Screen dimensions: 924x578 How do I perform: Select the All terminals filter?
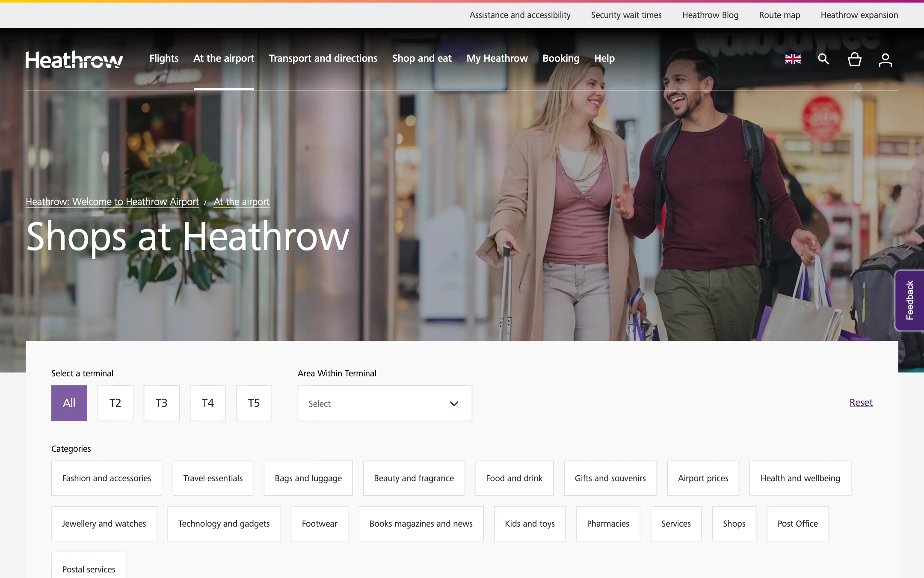click(69, 403)
